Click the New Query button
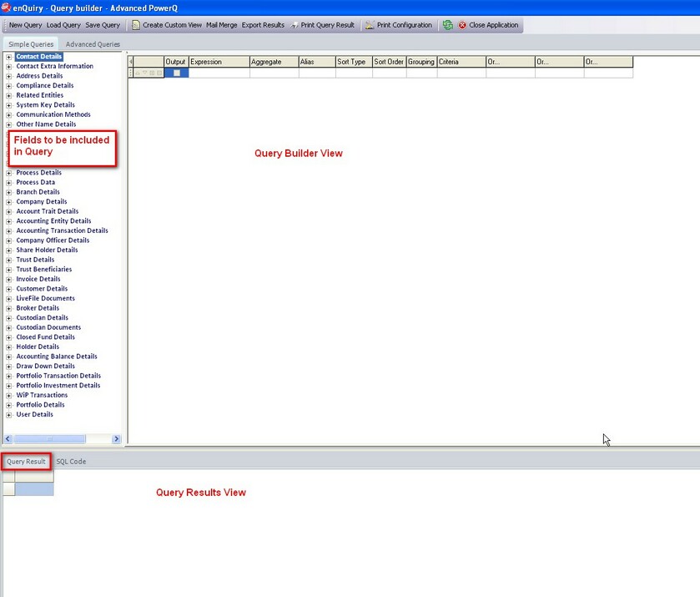 coord(25,25)
